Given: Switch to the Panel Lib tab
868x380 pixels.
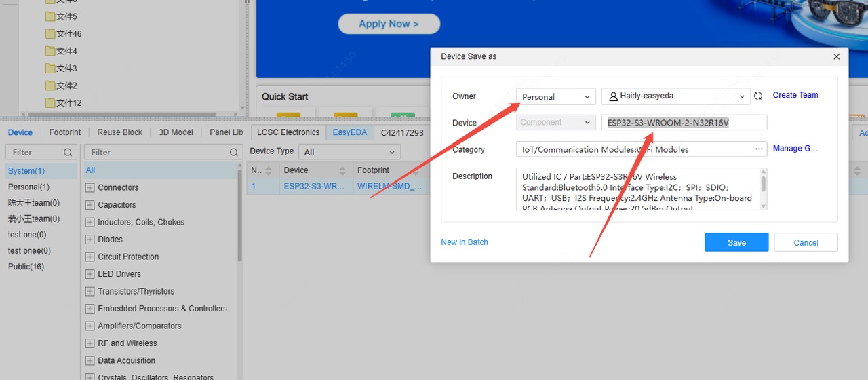Looking at the screenshot, I should (226, 132).
